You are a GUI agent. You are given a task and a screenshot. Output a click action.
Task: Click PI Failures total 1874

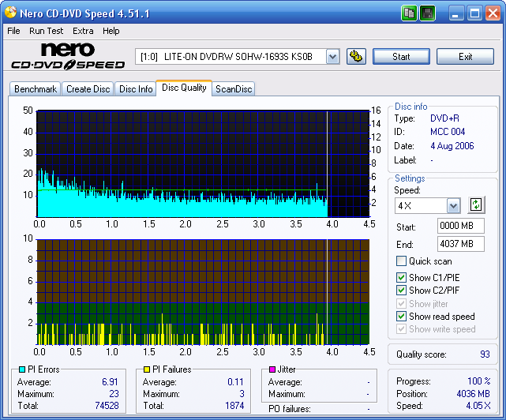coord(234,406)
